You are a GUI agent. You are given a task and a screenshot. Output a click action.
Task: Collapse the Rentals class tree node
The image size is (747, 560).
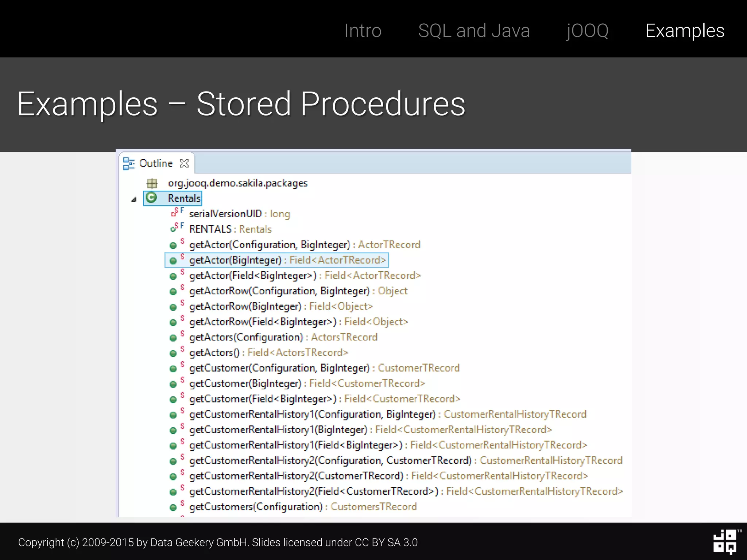pos(134,199)
